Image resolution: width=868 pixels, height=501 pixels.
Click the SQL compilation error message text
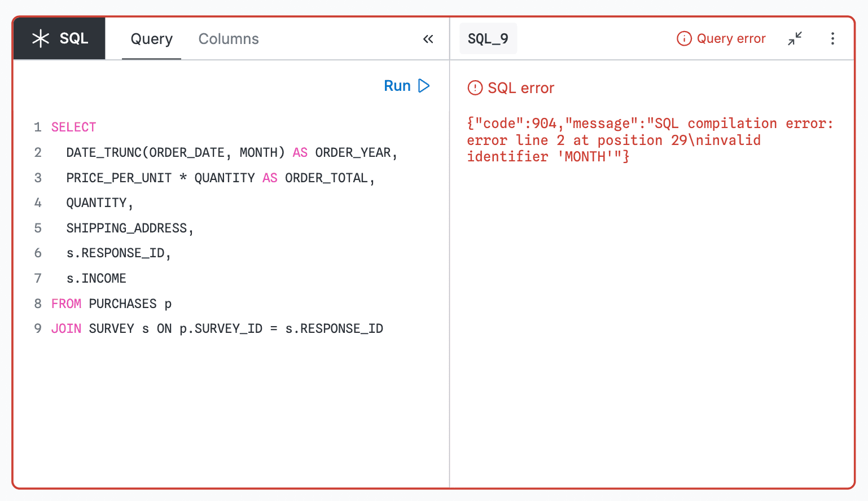[x=650, y=140]
